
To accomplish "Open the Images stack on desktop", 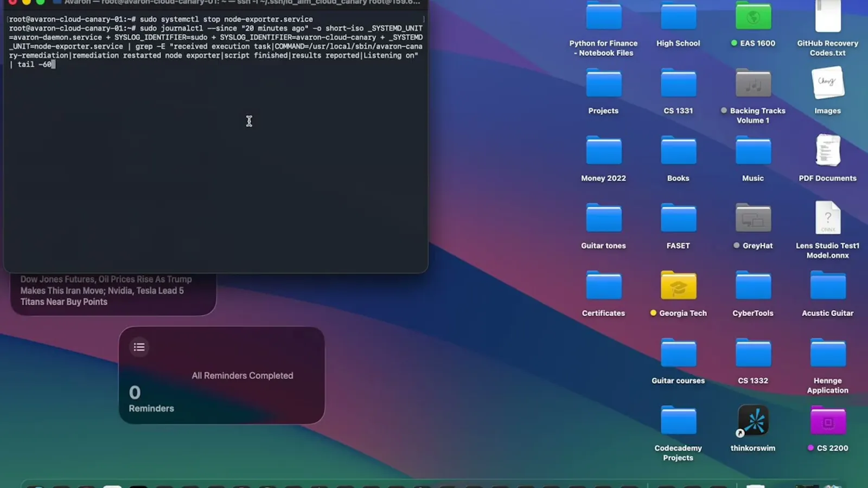I will point(828,82).
